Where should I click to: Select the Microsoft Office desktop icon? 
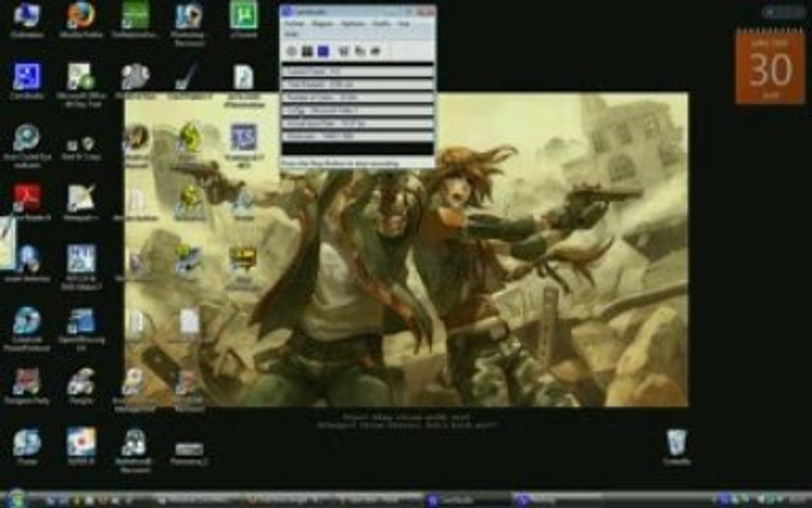(x=81, y=85)
